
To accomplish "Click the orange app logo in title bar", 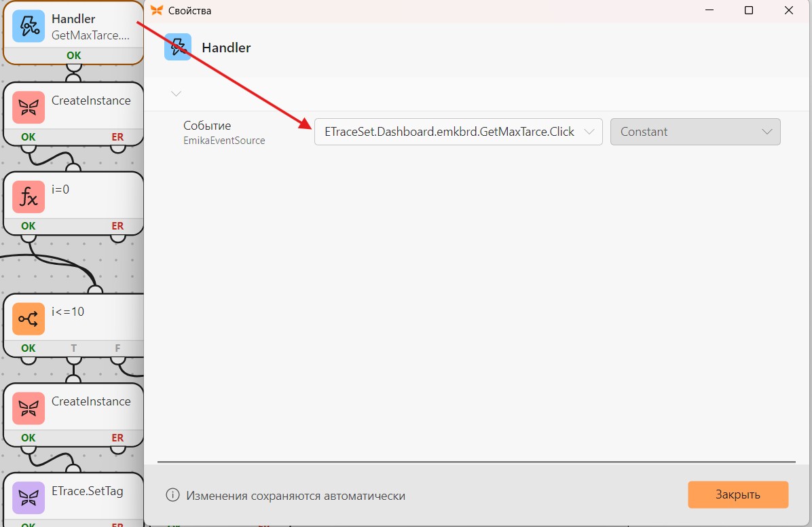I will pos(156,10).
